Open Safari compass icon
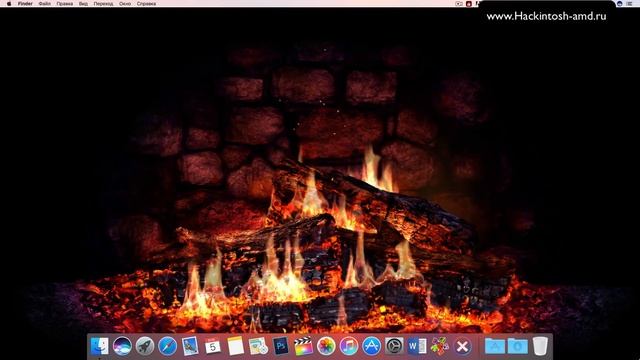 coord(168,347)
